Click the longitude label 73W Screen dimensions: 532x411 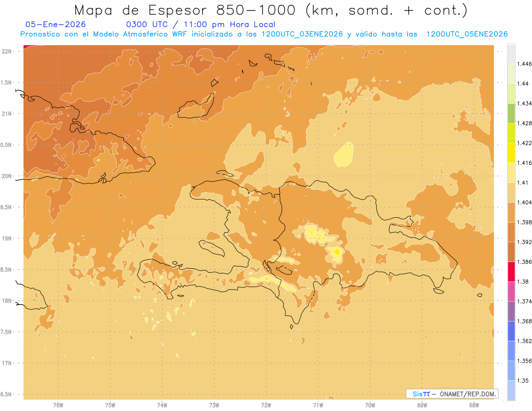coord(214,406)
